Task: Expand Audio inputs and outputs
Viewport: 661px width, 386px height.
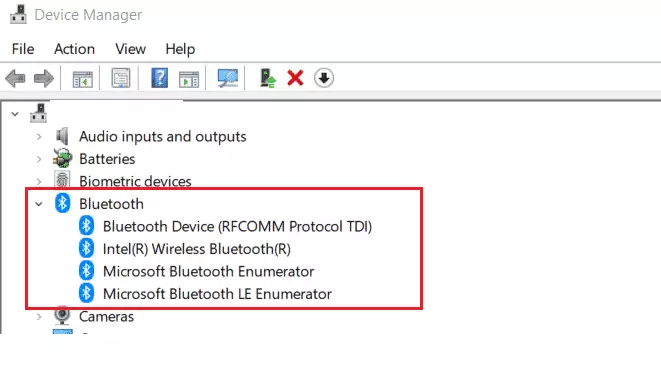Action: [x=39, y=137]
